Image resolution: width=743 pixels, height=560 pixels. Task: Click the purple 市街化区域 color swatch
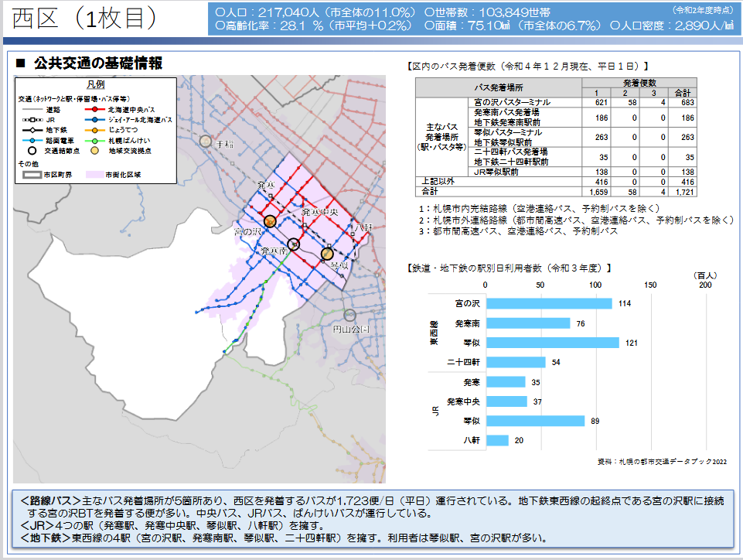94,175
